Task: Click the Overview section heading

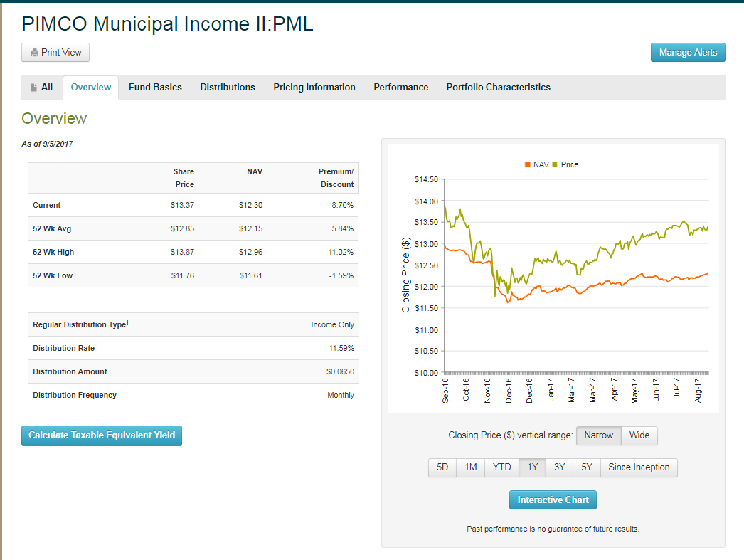Action: pyautogui.click(x=54, y=118)
